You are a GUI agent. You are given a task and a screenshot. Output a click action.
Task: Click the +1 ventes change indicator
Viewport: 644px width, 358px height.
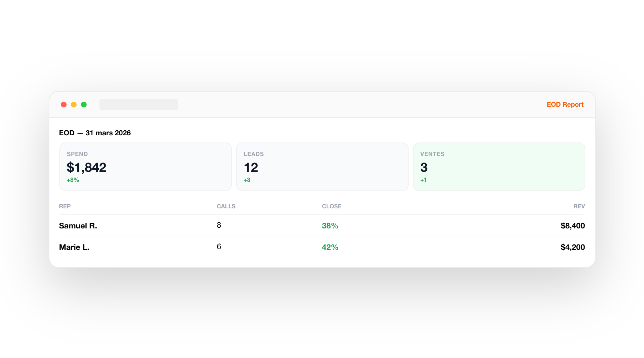424,180
